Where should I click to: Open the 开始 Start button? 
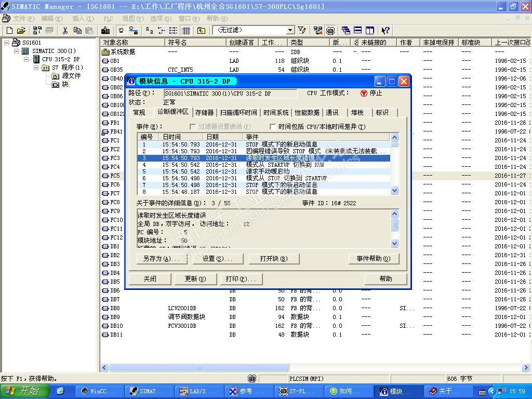[x=25, y=391]
